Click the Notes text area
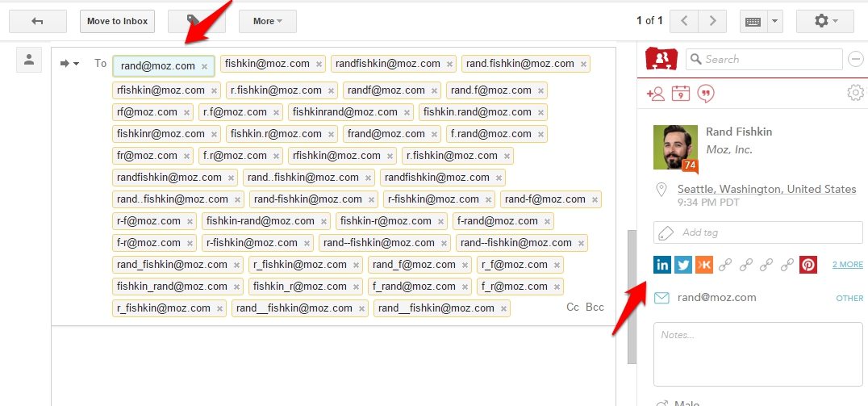The width and height of the screenshot is (868, 406). tap(757, 354)
